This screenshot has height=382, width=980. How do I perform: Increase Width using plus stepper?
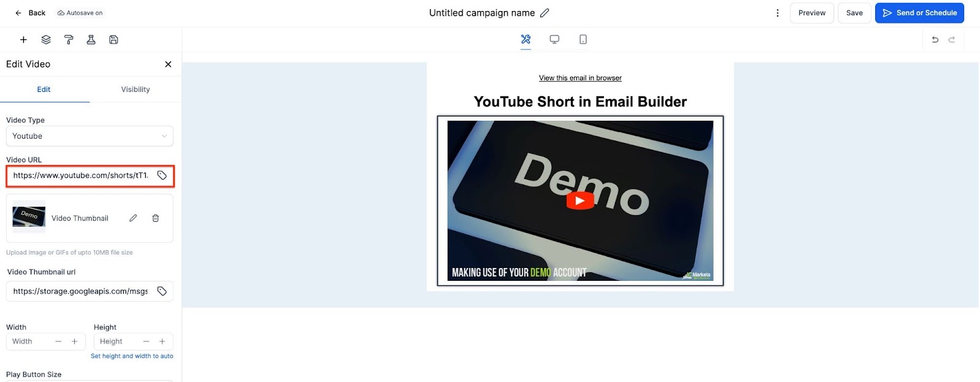(75, 342)
